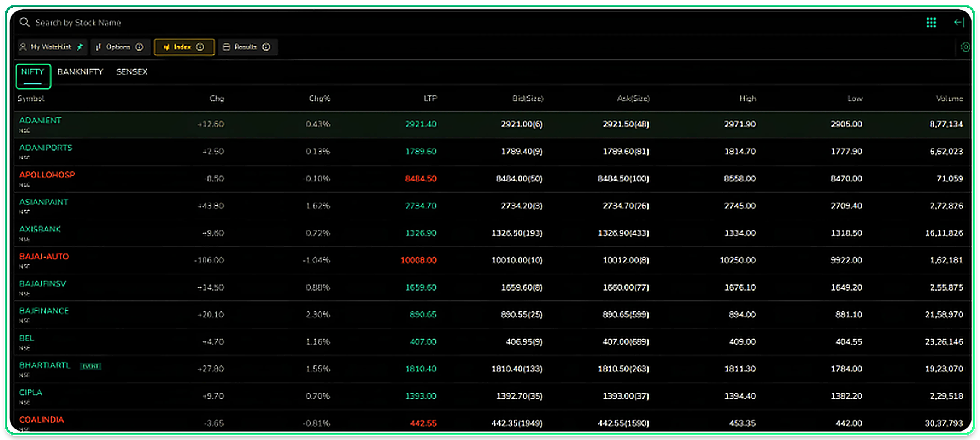Sort by the Bid(Size) column header
The width and height of the screenshot is (980, 440).
pos(528,99)
